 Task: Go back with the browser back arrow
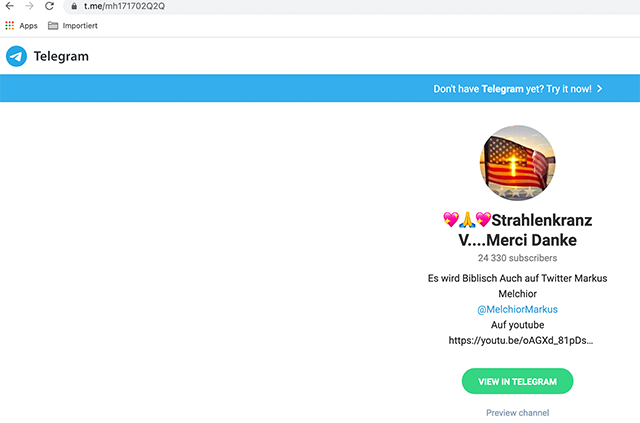[x=9, y=6]
